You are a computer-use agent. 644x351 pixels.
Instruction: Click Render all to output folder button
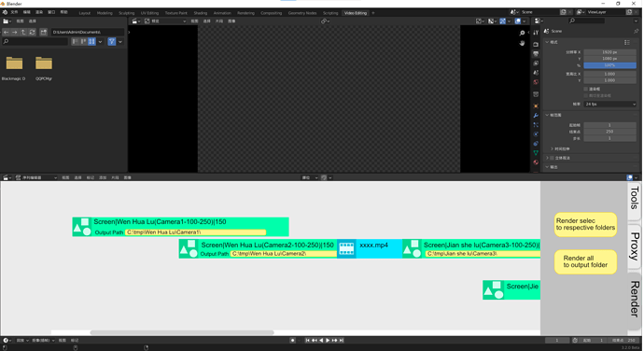pos(585,261)
